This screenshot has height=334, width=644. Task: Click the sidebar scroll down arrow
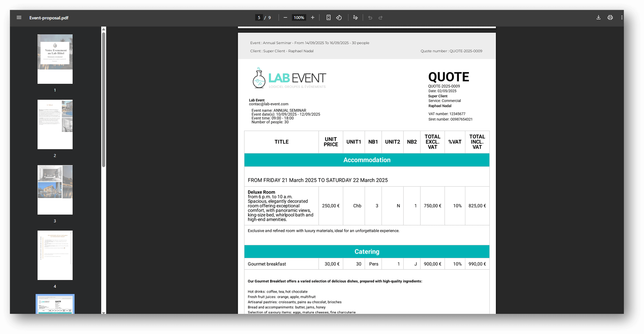tap(104, 313)
